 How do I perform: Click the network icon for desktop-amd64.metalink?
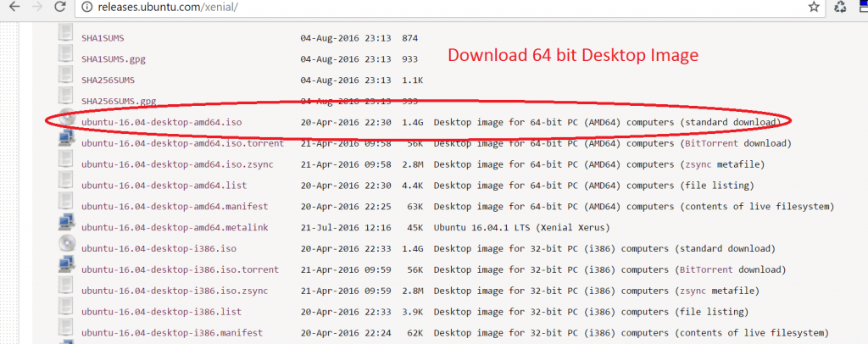(66, 222)
